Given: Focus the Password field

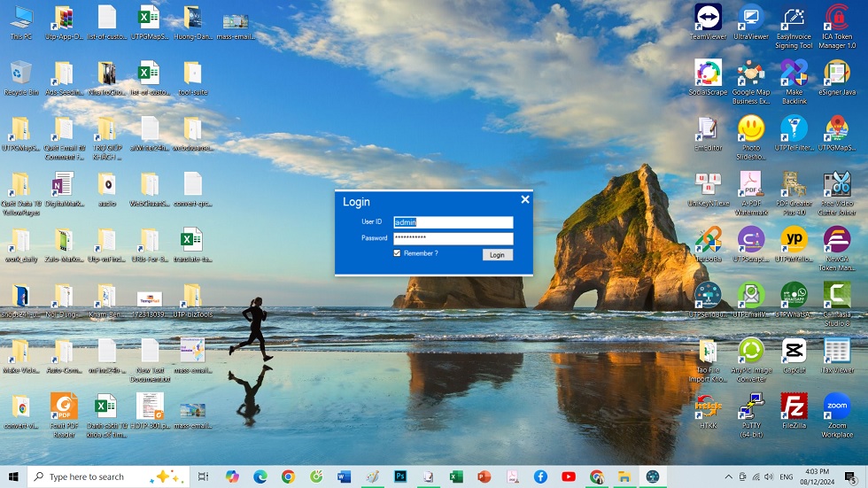Looking at the screenshot, I should click(453, 238).
